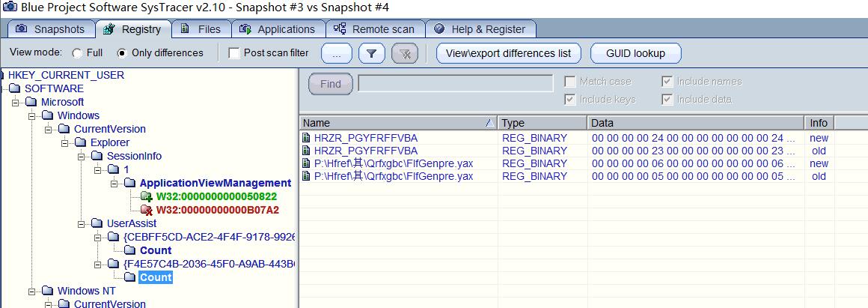868x308 pixels.
Task: Switch to the Registry tab
Action: [132, 29]
